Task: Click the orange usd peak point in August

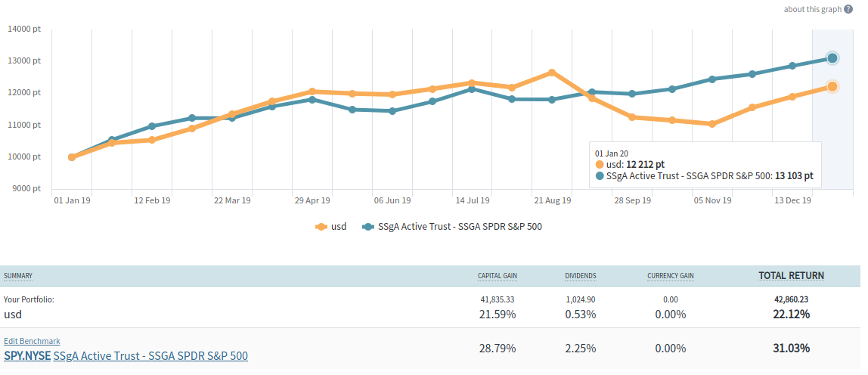Action: (x=552, y=73)
